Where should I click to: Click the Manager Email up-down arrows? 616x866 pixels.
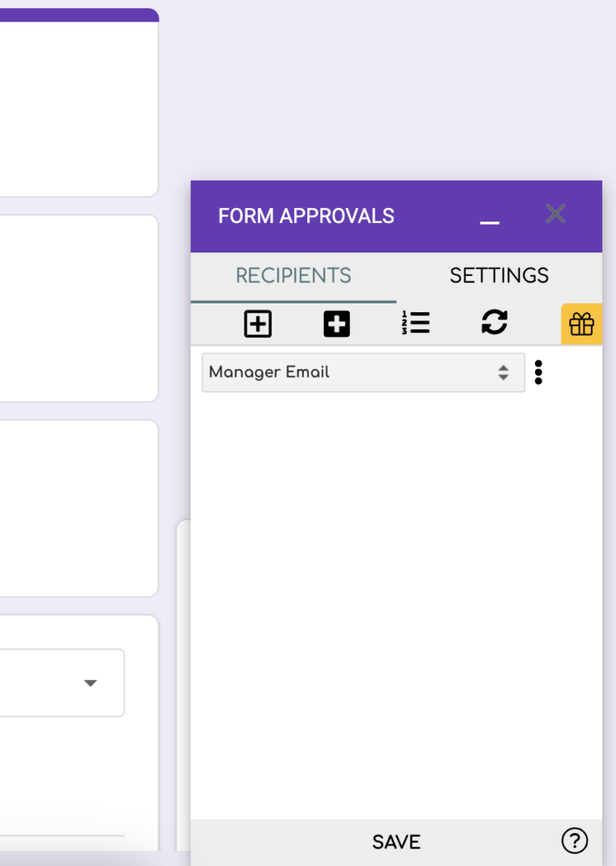point(503,372)
